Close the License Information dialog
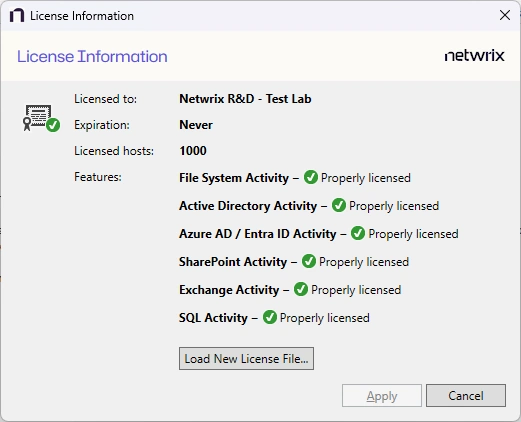The image size is (521, 422). (x=505, y=15)
